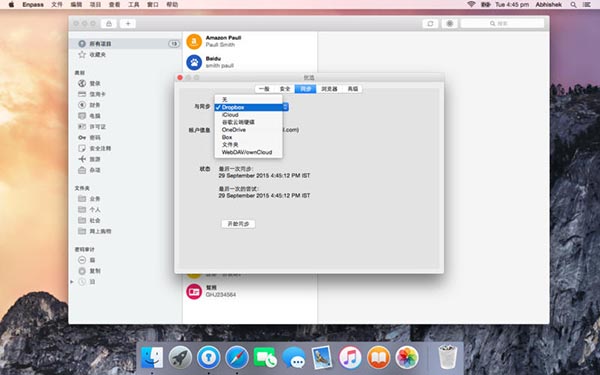Open Launchpad from the Dock

[180, 357]
